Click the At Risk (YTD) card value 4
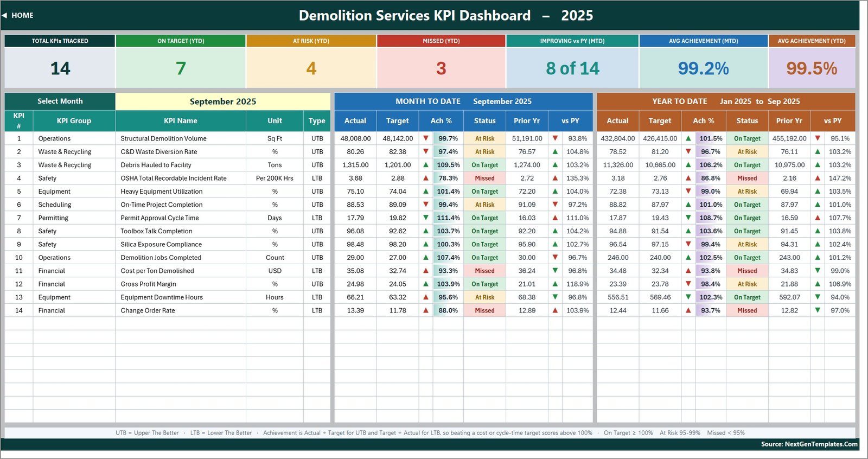Screen dimensions: 868x459 [x=311, y=68]
